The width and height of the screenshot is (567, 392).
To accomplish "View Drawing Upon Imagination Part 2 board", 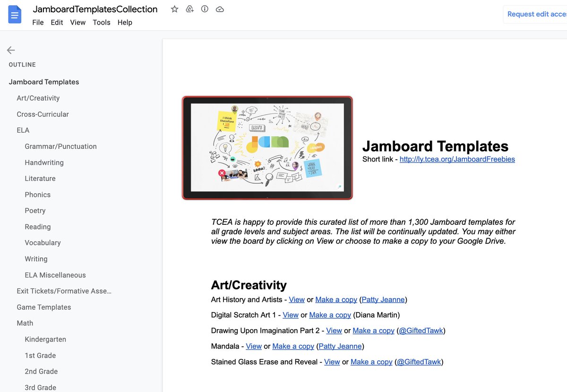I will coord(334,331).
